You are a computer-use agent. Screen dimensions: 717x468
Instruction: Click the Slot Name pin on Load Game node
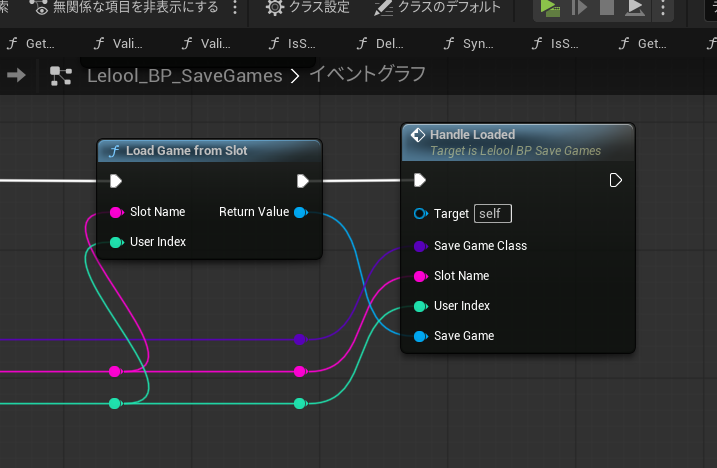pos(117,212)
